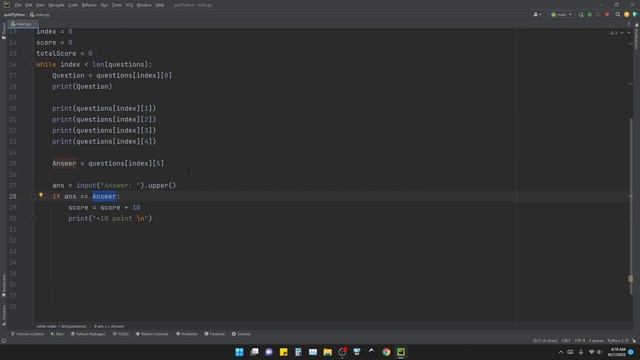
Task: Open the Edit menu
Action: (29, 5)
